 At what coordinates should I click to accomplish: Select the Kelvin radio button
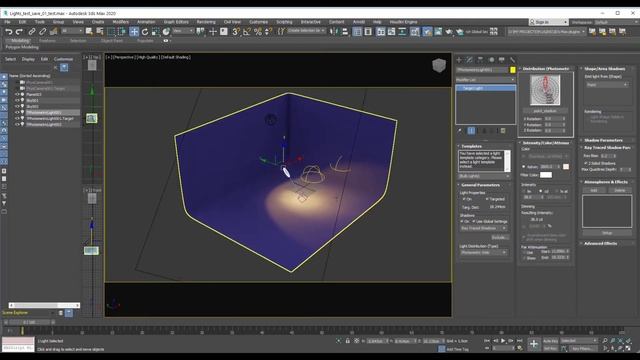click(x=524, y=167)
